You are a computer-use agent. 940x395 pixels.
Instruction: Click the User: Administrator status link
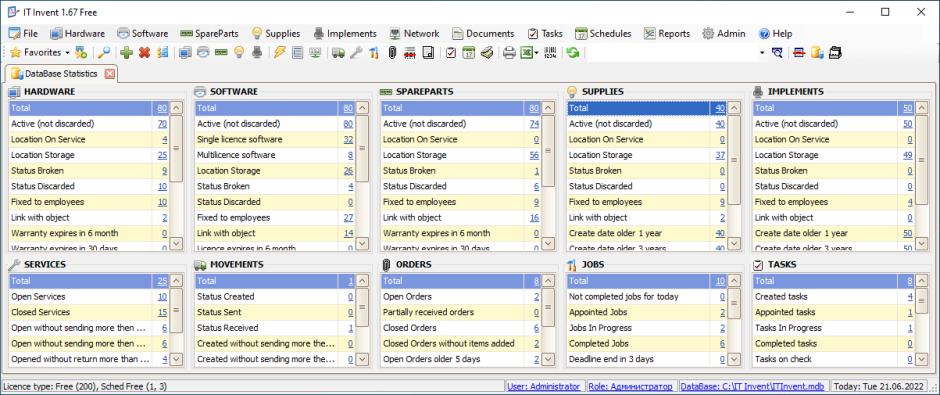pyautogui.click(x=544, y=387)
